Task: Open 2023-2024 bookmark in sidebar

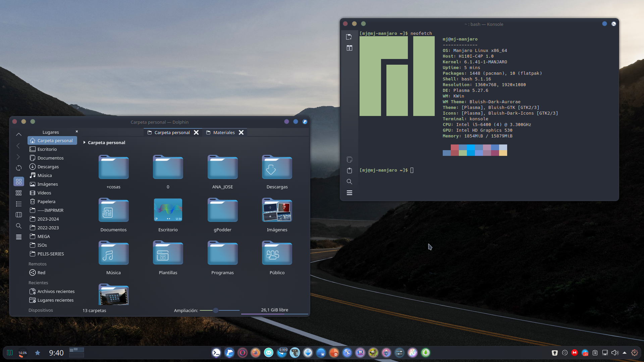Action: 52,219
